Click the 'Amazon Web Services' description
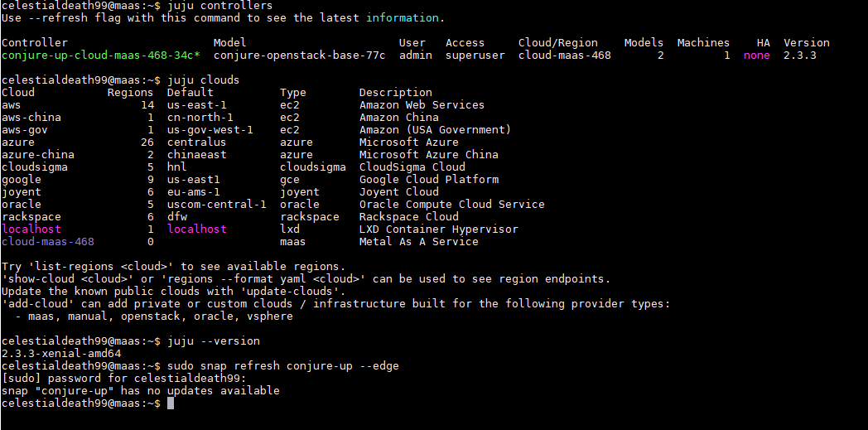868x430 pixels. (422, 105)
